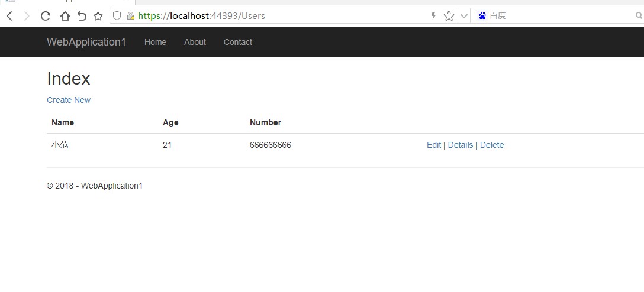Open the shield security icon in address bar

[117, 15]
